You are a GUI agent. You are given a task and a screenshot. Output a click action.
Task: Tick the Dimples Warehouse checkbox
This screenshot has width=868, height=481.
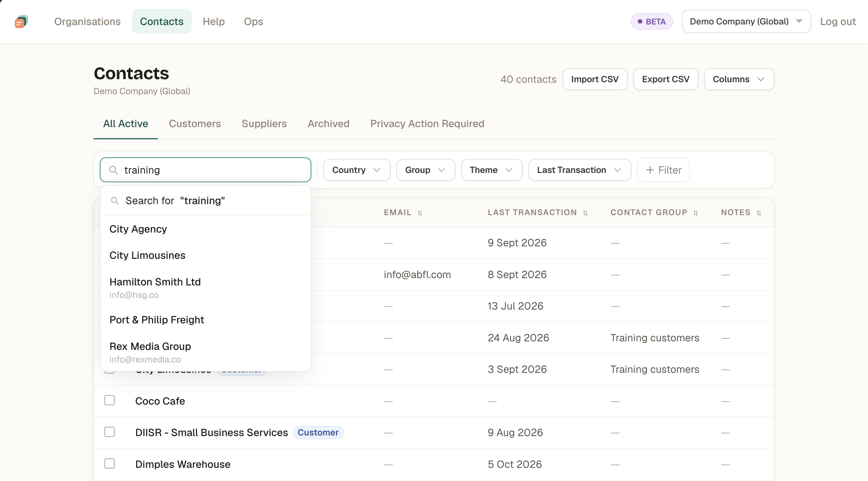click(110, 464)
